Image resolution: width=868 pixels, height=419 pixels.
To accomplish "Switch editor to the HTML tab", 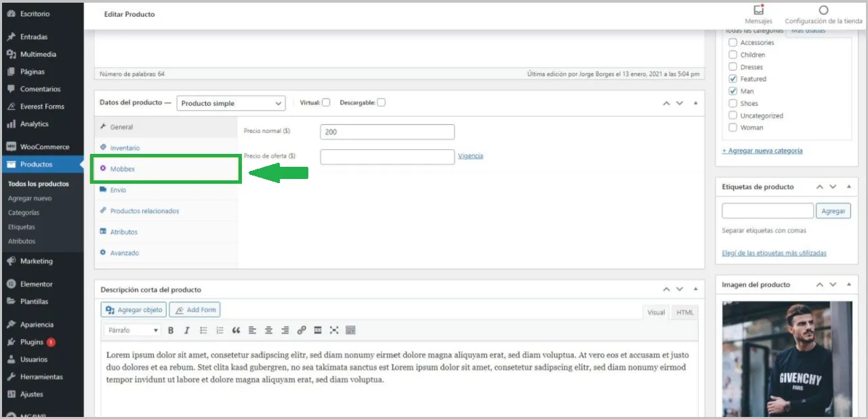I will (685, 313).
